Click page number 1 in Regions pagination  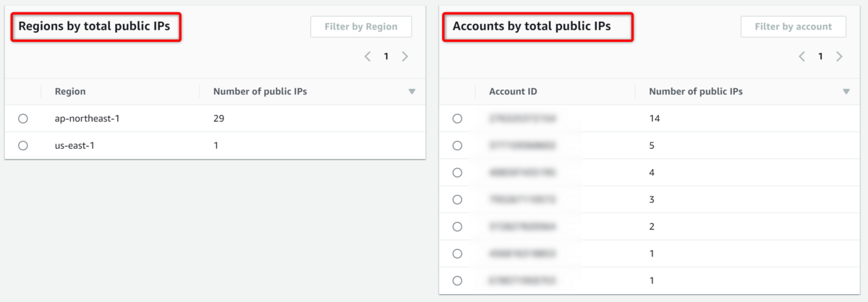click(386, 56)
